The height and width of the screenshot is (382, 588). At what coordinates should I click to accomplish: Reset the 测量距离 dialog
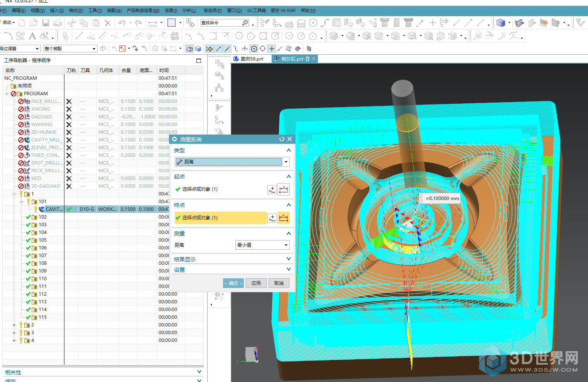click(x=282, y=139)
